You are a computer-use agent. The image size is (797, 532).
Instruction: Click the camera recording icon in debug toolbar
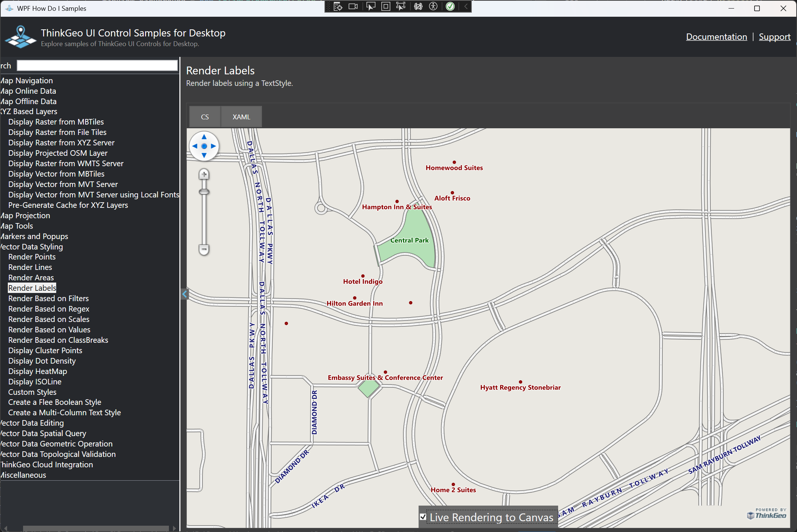coord(353,6)
